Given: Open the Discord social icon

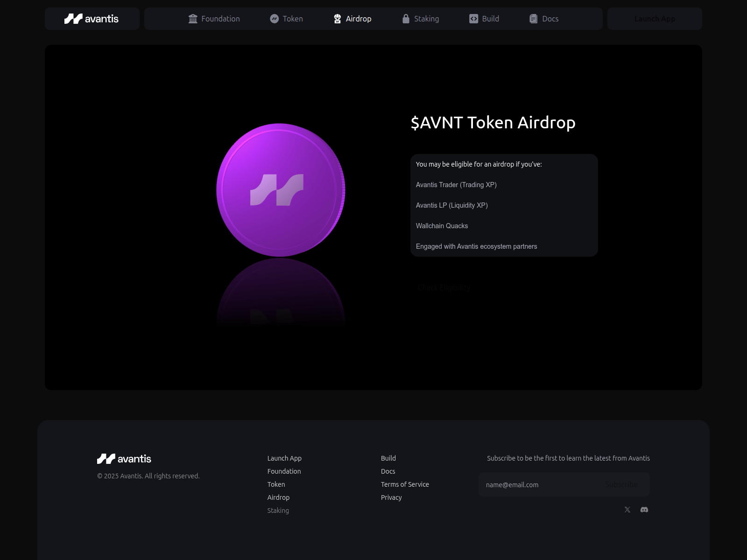Looking at the screenshot, I should pos(644,510).
